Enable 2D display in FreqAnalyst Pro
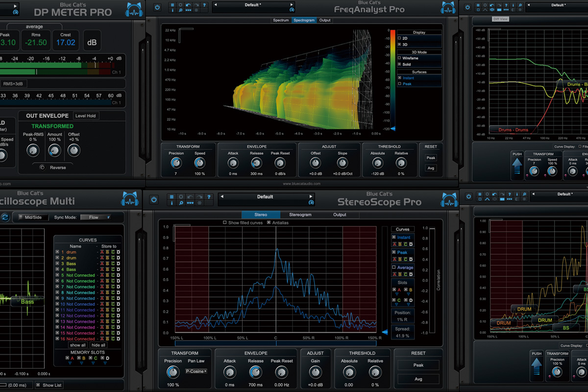 pyautogui.click(x=400, y=38)
